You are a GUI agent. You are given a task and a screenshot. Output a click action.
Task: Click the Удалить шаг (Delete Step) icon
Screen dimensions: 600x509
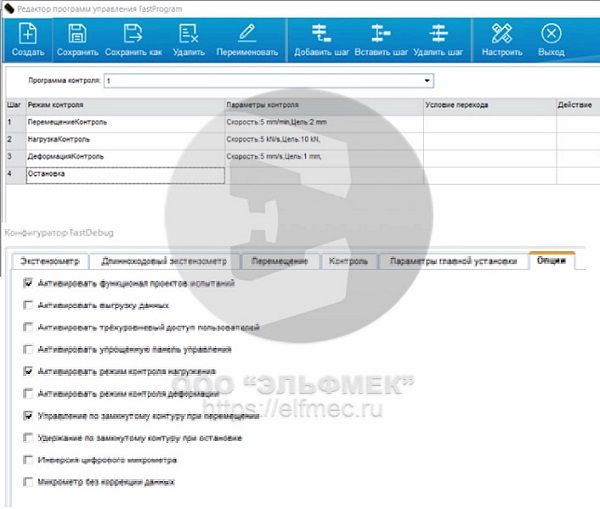pos(438,33)
